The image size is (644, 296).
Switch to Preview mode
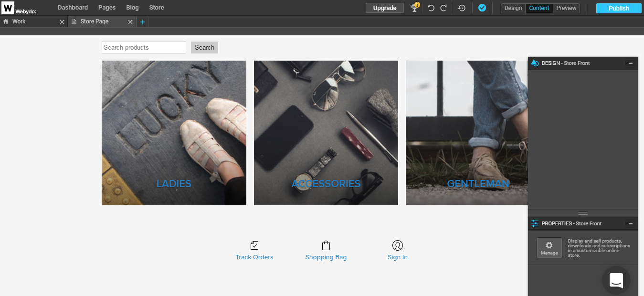click(x=566, y=8)
